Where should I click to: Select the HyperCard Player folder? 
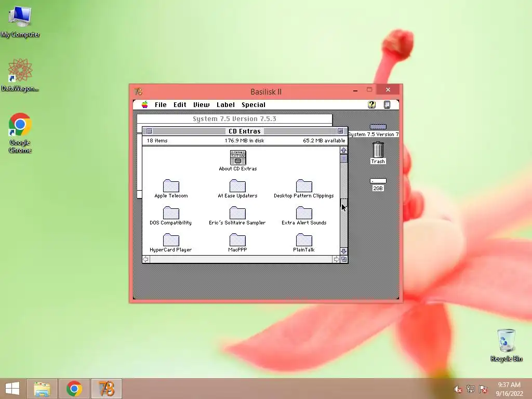coord(171,240)
